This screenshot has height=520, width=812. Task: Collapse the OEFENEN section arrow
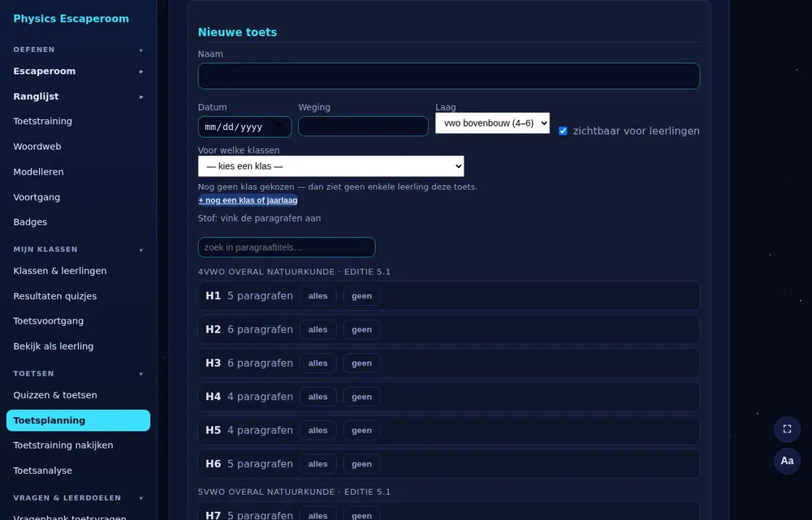140,50
